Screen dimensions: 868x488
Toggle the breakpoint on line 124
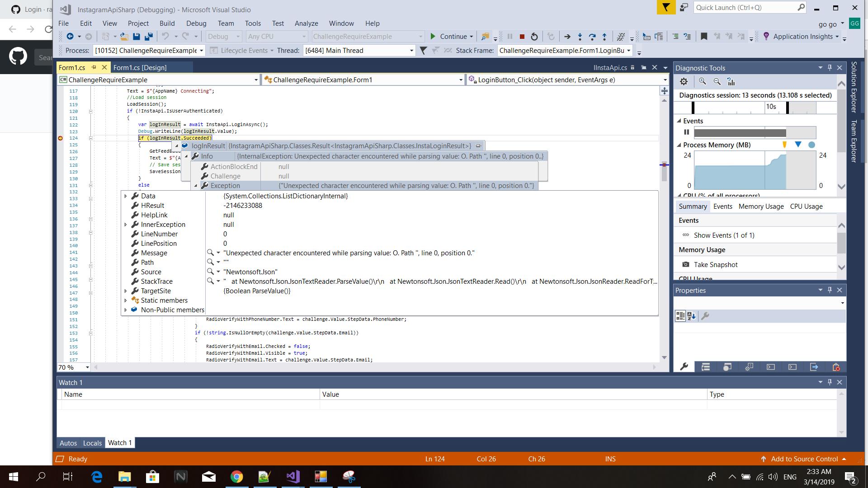coord(60,138)
